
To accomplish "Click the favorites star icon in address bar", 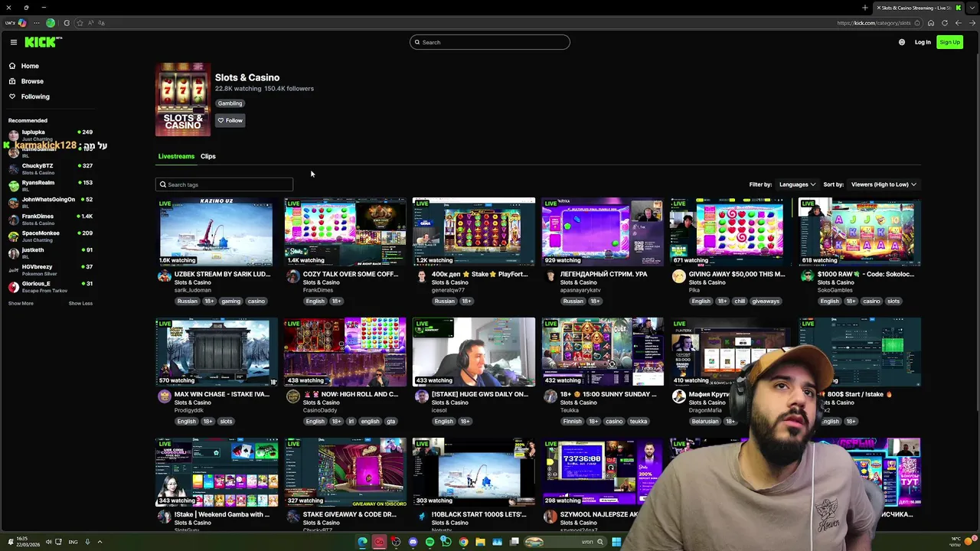I will click(x=80, y=23).
